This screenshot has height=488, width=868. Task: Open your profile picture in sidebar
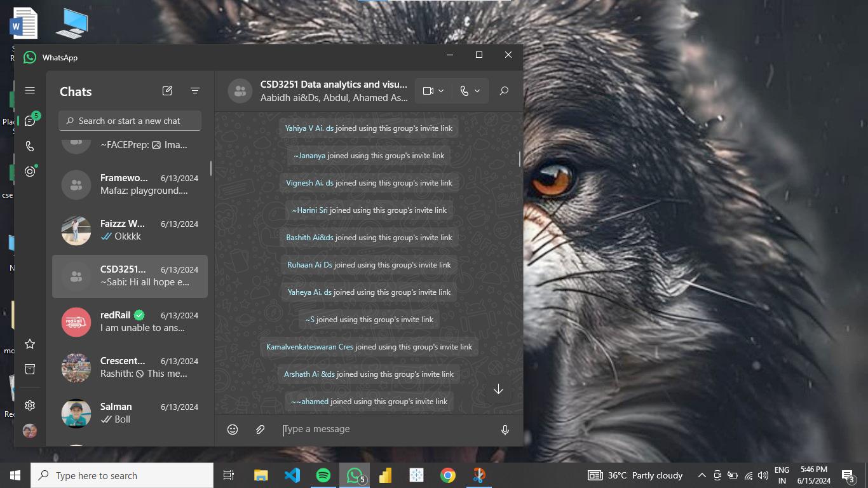pos(30,431)
